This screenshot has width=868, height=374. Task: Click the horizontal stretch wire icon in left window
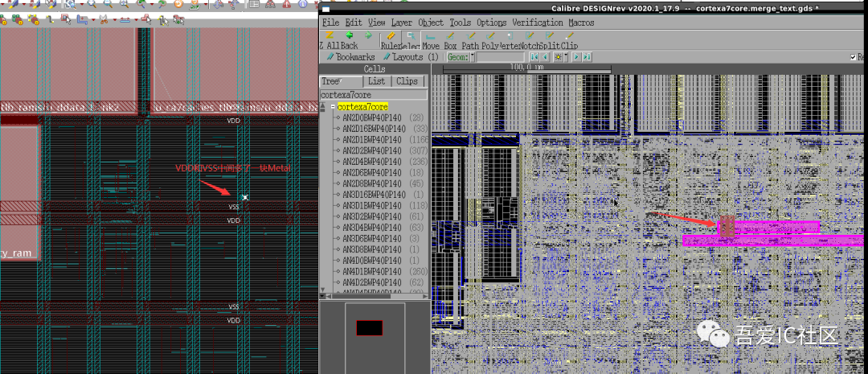pos(125,19)
